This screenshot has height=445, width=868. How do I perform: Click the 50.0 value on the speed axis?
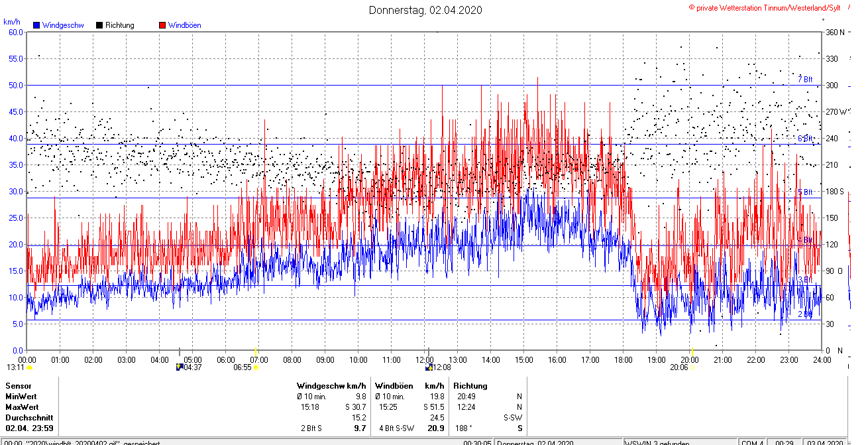pyautogui.click(x=16, y=85)
